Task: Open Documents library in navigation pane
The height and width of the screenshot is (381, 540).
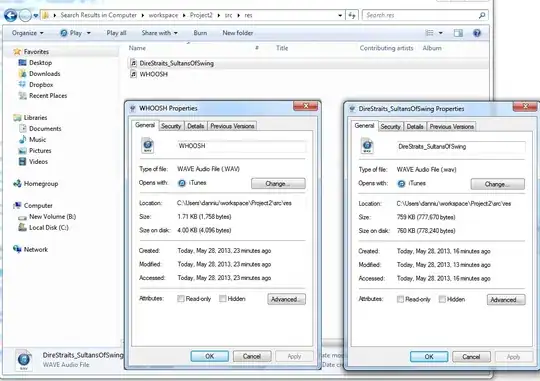Action: point(45,129)
